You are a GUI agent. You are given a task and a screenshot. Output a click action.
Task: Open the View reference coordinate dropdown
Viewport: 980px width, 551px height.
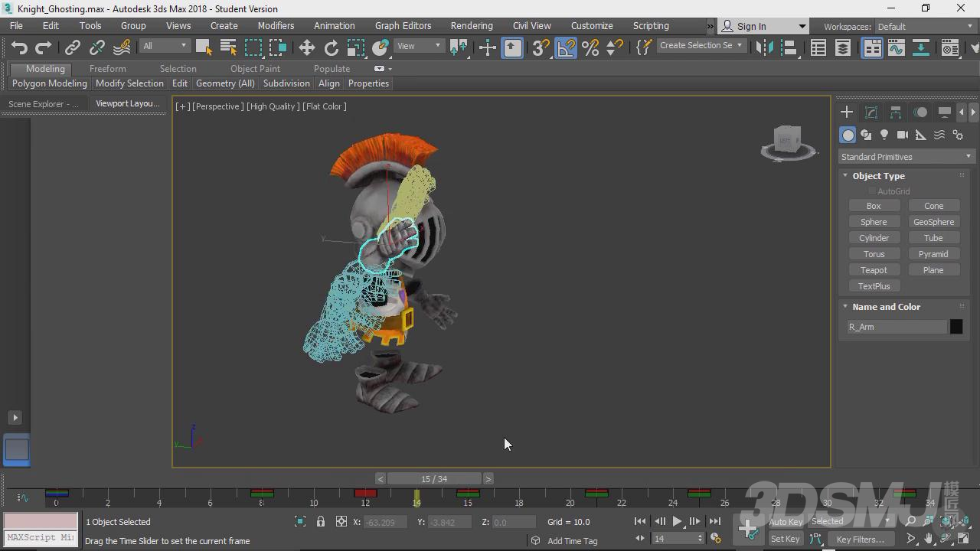(419, 46)
